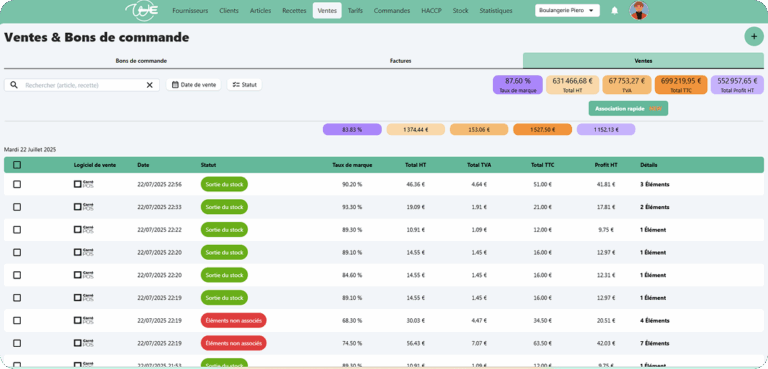Click Éléments non associés on the 34.50 € row
The height and width of the screenshot is (369, 768).
(234, 320)
